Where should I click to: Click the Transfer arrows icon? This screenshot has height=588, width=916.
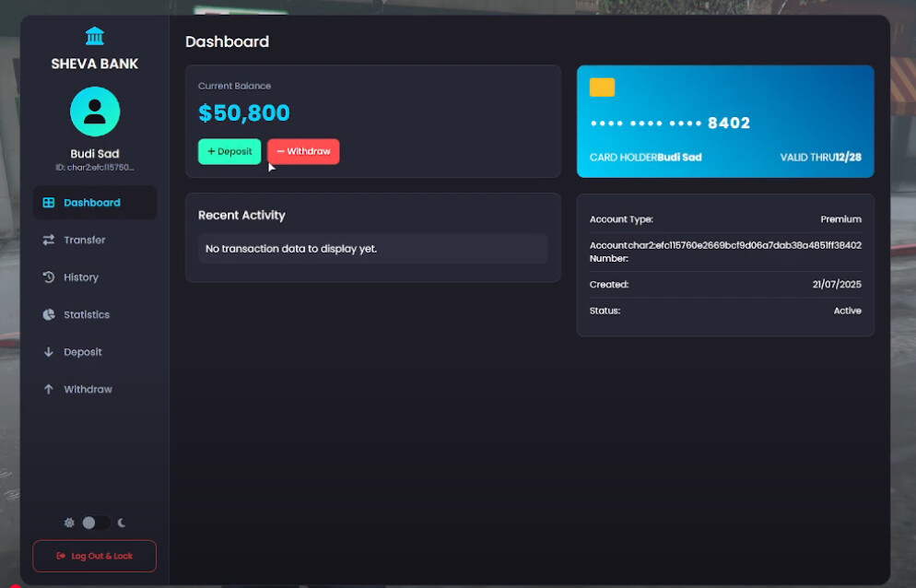pos(49,240)
